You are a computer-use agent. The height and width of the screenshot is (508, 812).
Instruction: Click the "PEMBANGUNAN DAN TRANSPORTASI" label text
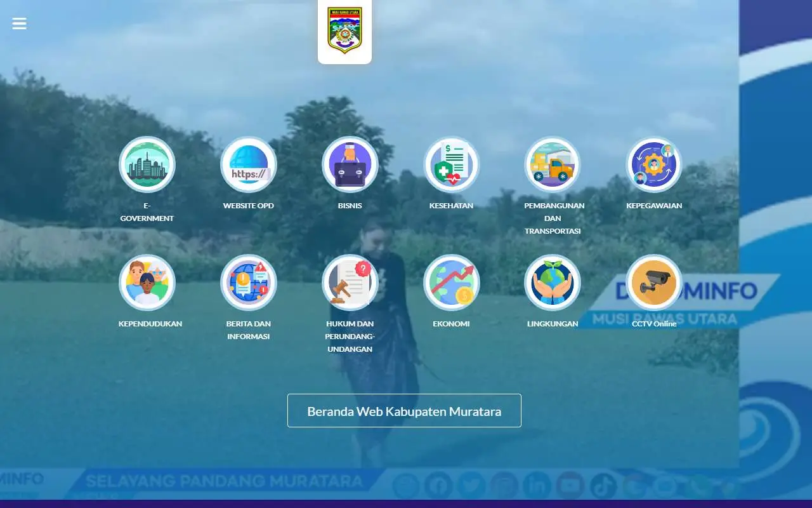(554, 218)
